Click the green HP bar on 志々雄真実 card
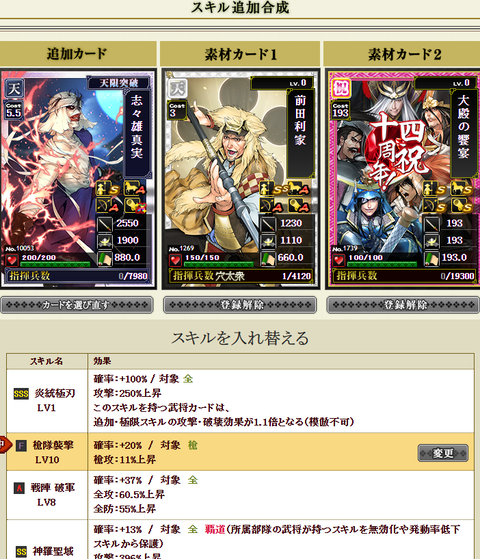 point(55,264)
